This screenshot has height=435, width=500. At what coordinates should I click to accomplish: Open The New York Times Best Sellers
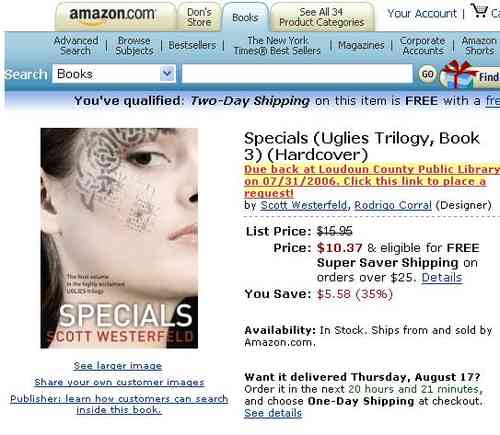(x=277, y=46)
